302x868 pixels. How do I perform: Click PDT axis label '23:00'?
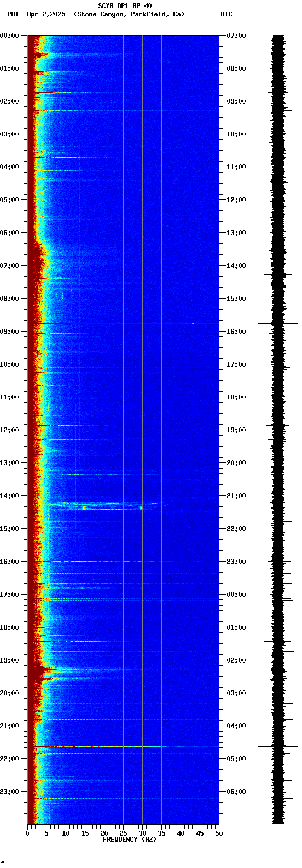tap(9, 792)
